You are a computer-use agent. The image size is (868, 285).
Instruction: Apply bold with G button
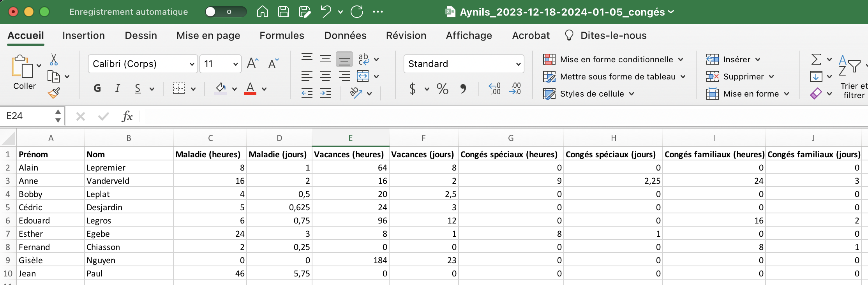pos(97,88)
